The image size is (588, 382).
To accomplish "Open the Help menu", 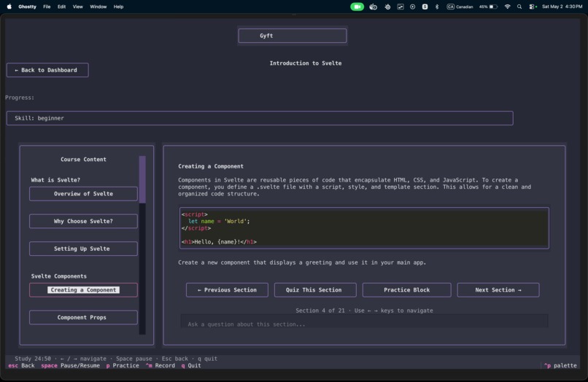I will click(x=118, y=7).
